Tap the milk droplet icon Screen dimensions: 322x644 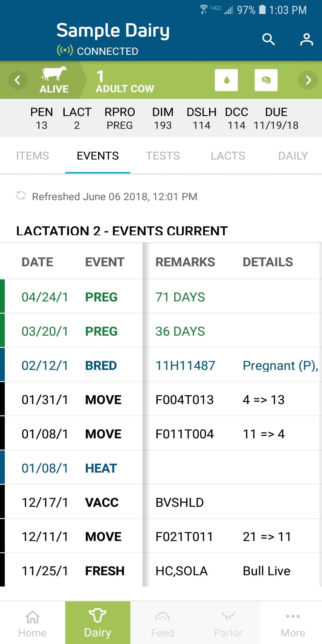[226, 80]
